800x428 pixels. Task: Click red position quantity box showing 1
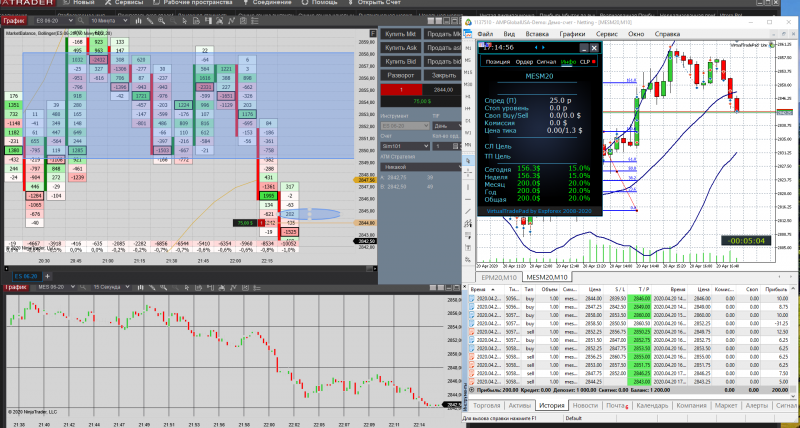(401, 90)
